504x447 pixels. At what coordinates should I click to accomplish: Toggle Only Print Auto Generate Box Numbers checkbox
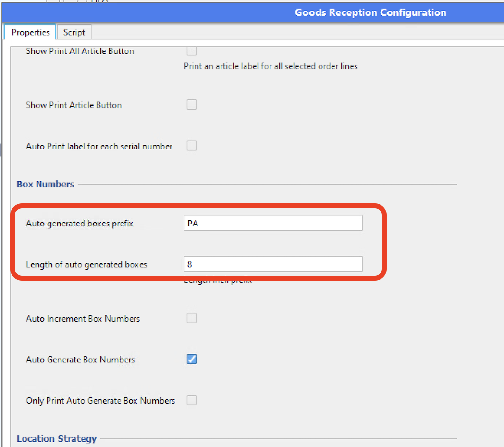[192, 400]
